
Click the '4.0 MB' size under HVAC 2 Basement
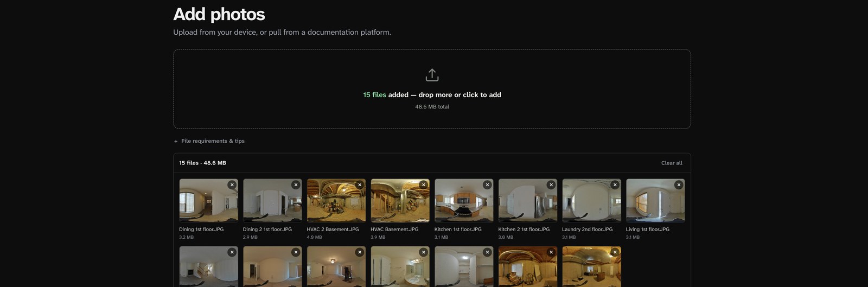(315, 238)
